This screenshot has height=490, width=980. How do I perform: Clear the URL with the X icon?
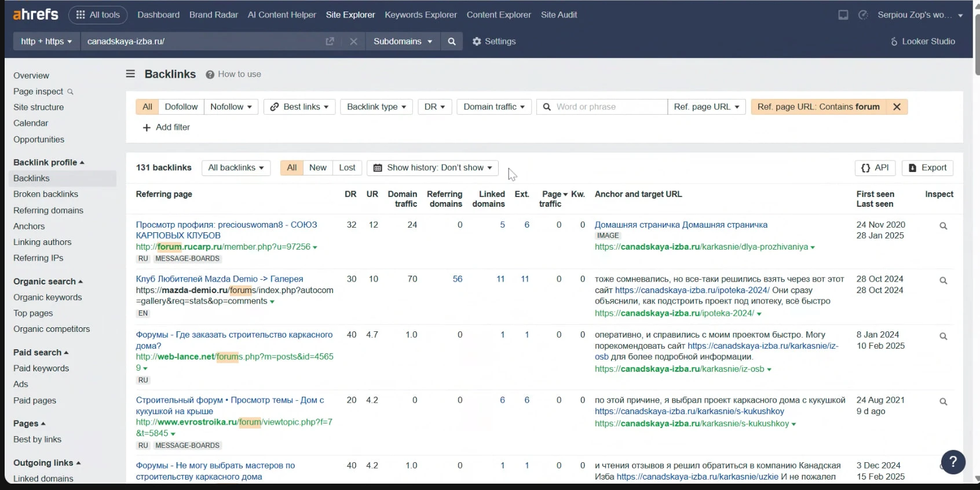(353, 42)
